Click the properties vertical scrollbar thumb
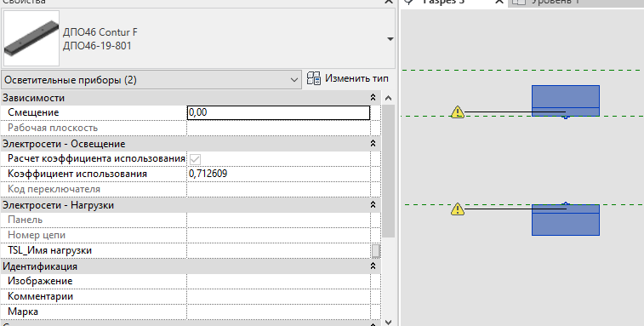644x326 pixels. click(x=388, y=170)
